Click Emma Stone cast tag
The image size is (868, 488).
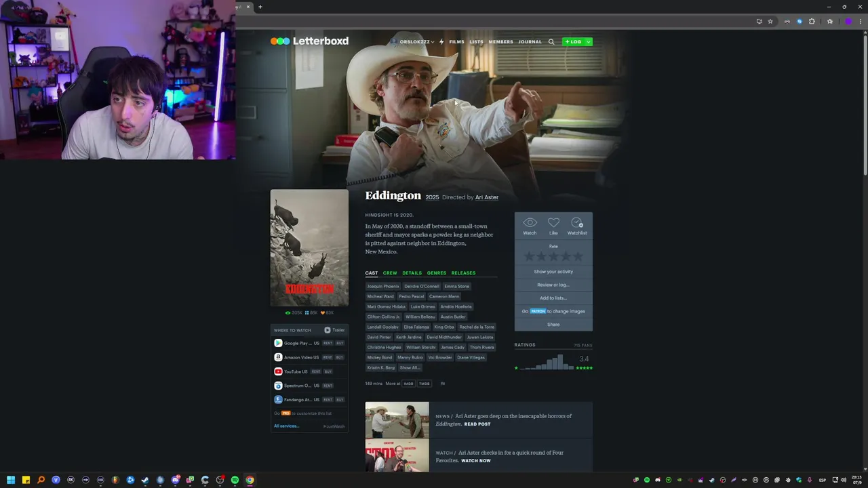pyautogui.click(x=457, y=286)
